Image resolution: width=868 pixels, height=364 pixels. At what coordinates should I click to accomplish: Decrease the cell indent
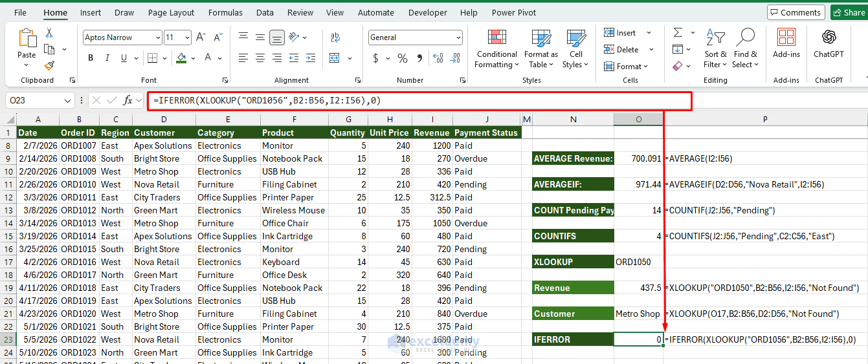click(x=293, y=58)
